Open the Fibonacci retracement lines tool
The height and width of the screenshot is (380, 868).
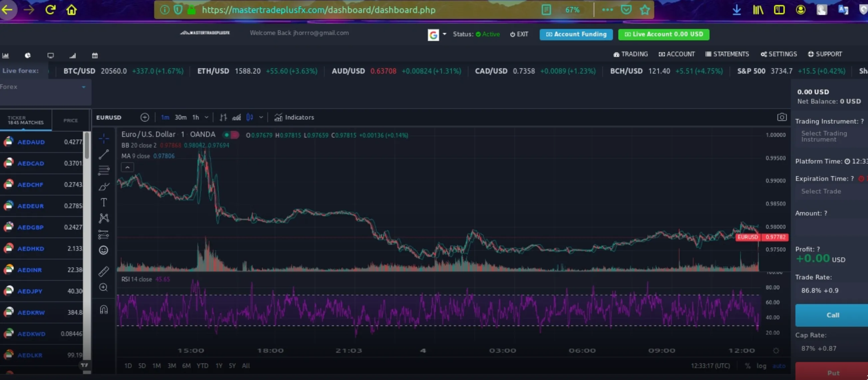[104, 170]
